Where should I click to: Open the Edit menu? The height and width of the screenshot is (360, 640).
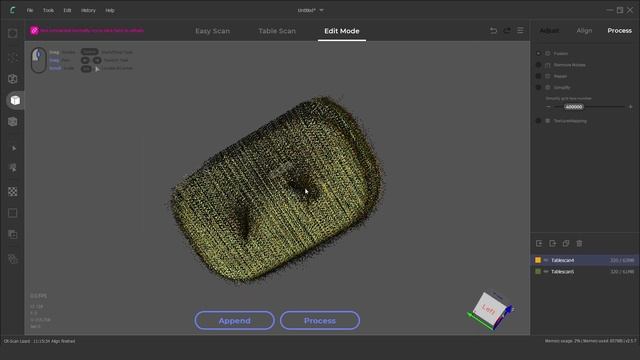coord(67,10)
